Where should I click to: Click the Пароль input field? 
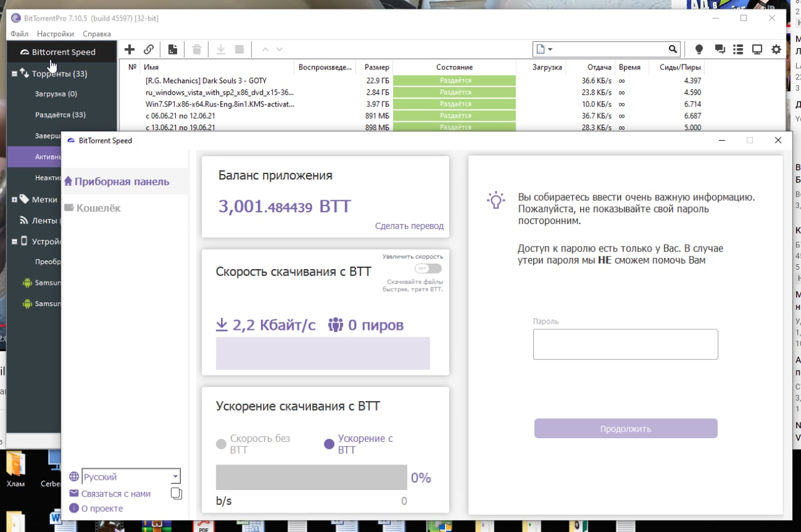click(626, 344)
